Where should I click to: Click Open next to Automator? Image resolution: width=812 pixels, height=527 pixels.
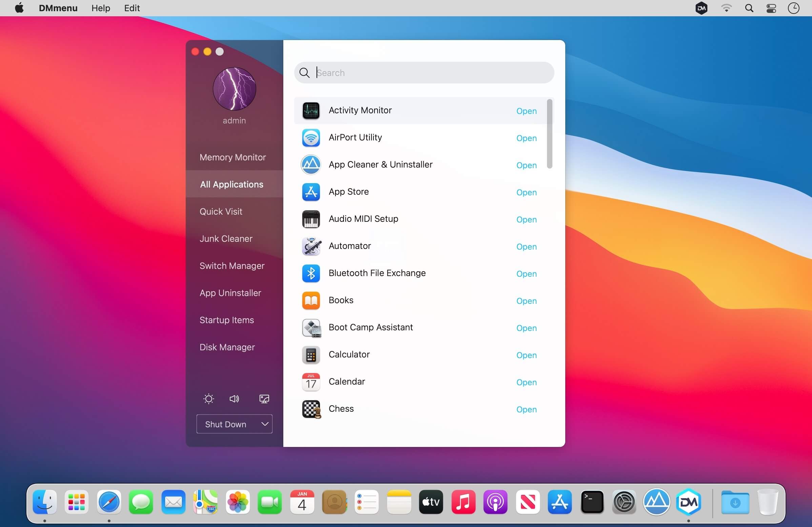click(x=526, y=247)
